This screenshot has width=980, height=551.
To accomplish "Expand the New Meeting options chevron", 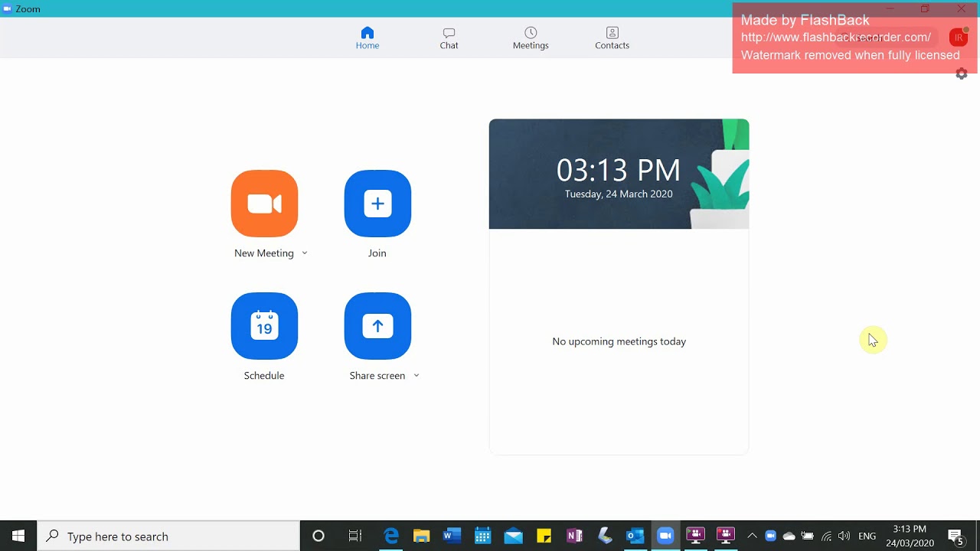I will pos(305,253).
